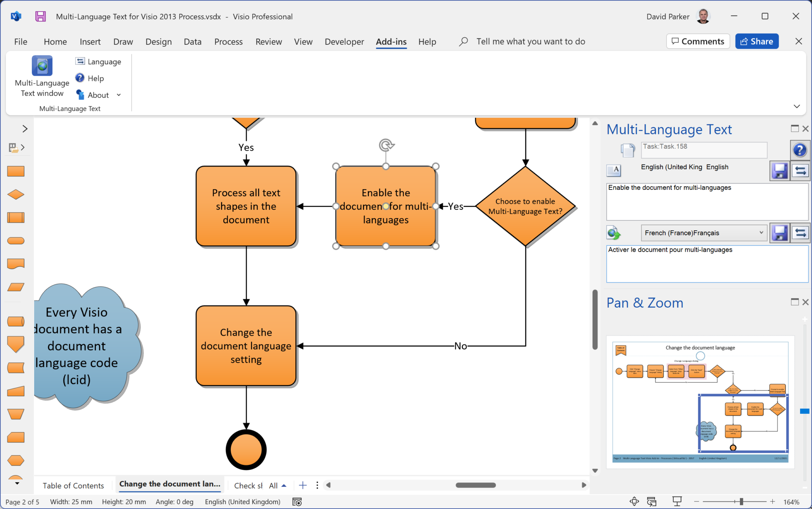This screenshot has height=509, width=812.
Task: Expand the Shapes sidebar with its chevron
Action: (x=25, y=128)
